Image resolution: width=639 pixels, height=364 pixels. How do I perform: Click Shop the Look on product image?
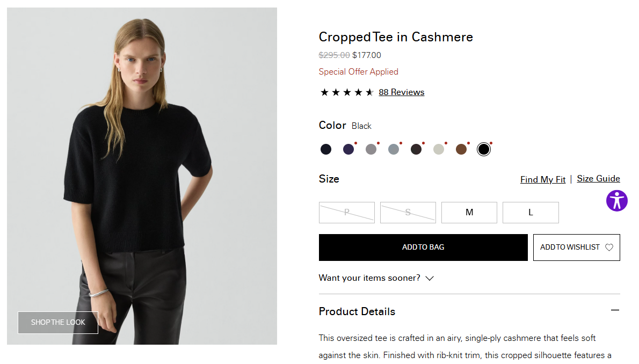58,323
